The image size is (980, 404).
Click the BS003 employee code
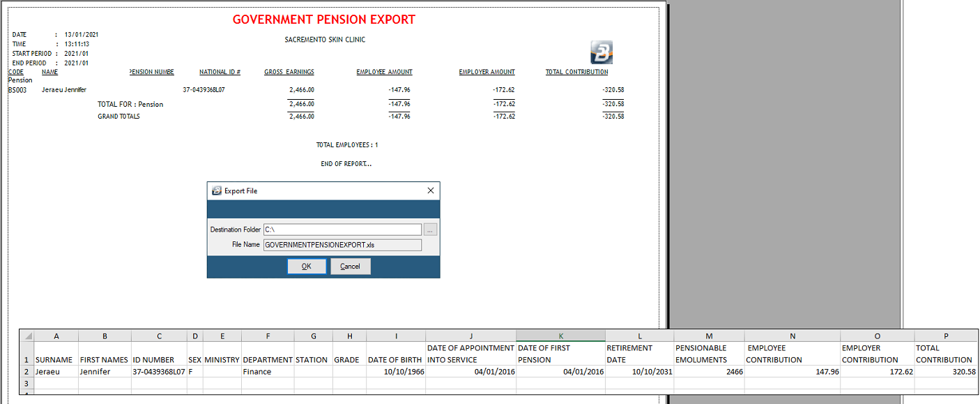[17, 90]
